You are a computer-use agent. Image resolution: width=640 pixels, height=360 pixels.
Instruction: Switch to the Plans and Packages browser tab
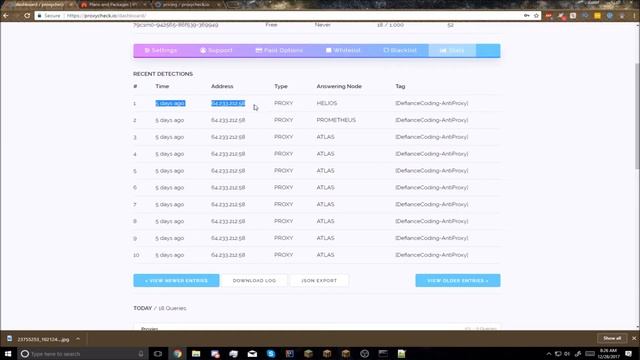(112, 4)
